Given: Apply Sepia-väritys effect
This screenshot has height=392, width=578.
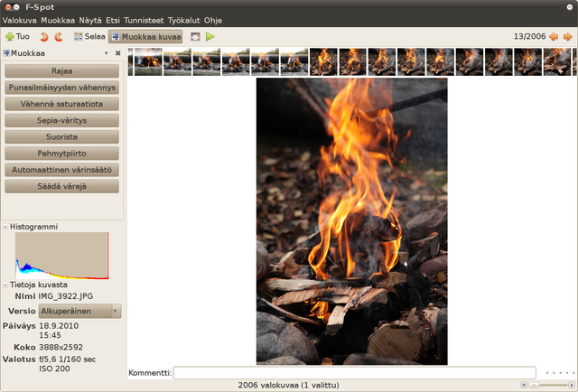Looking at the screenshot, I should (x=62, y=120).
